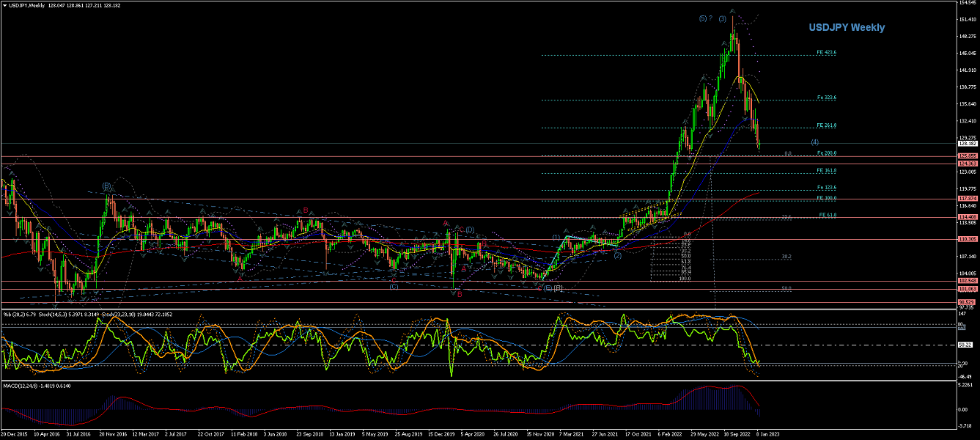This screenshot has height=440, width=980.
Task: Select the red 117.874 price level tag
Action: click(x=968, y=199)
